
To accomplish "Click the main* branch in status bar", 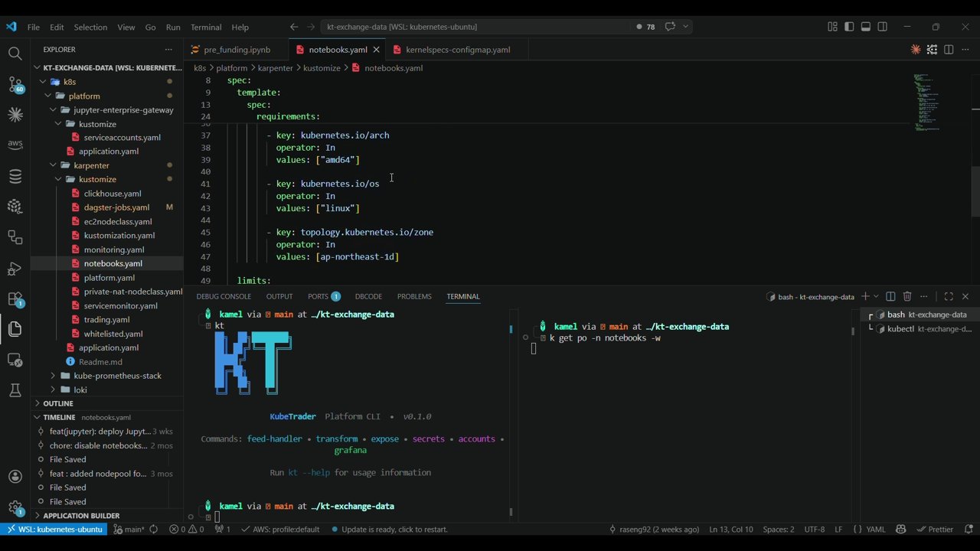I will coord(129,530).
